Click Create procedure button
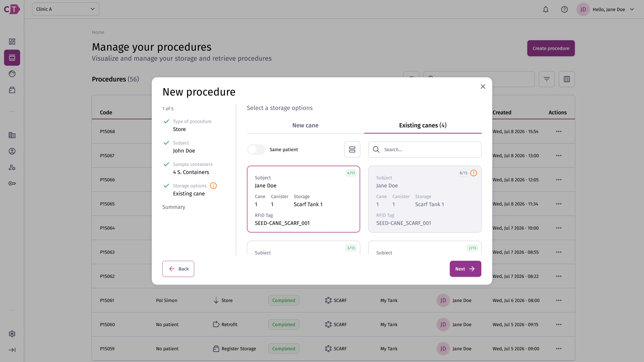Viewport: 644px width, 362px height. (551, 48)
